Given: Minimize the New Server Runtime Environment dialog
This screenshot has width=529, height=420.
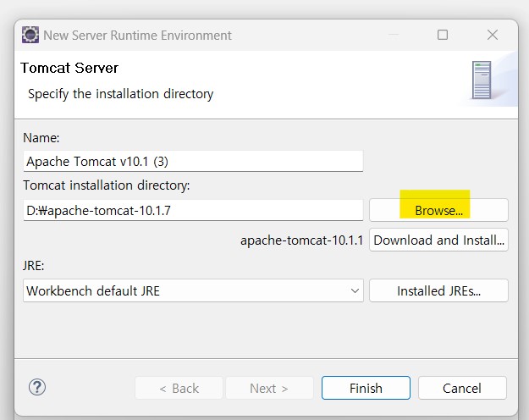Looking at the screenshot, I should (394, 35).
